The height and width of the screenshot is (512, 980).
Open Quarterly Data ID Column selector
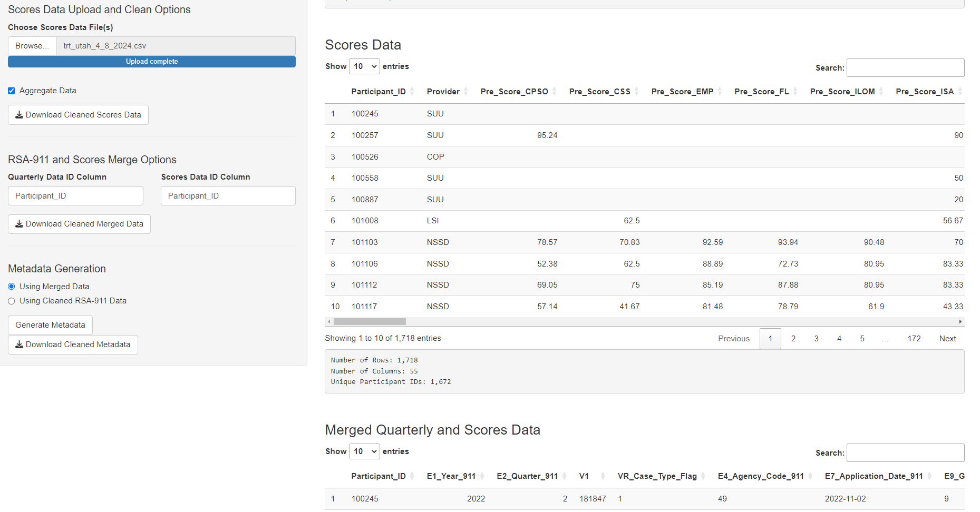(75, 196)
